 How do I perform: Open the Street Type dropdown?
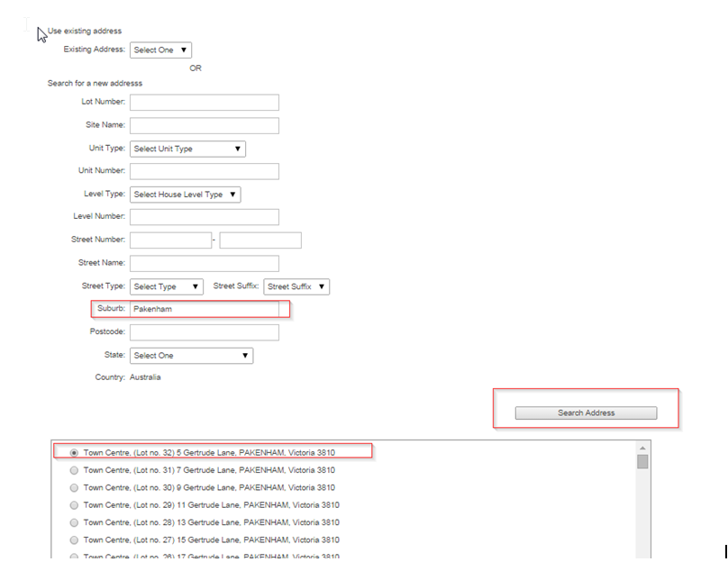pyautogui.click(x=167, y=286)
